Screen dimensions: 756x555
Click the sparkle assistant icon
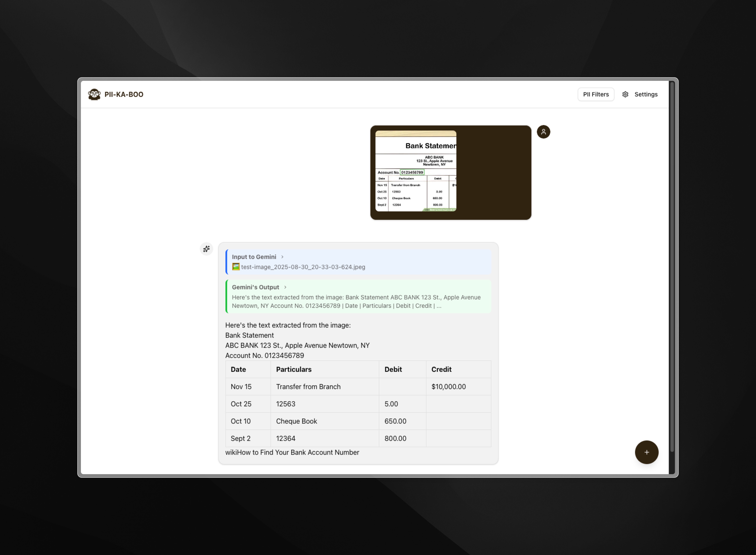pyautogui.click(x=206, y=249)
